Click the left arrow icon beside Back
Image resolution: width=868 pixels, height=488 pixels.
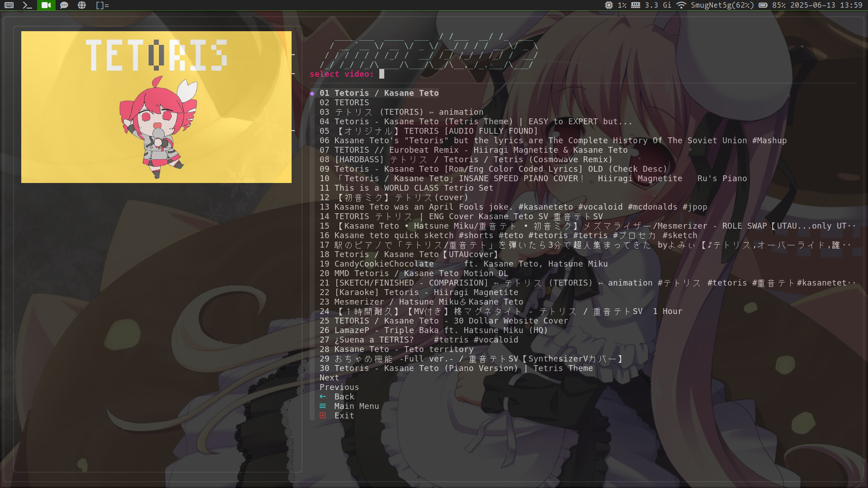click(323, 397)
